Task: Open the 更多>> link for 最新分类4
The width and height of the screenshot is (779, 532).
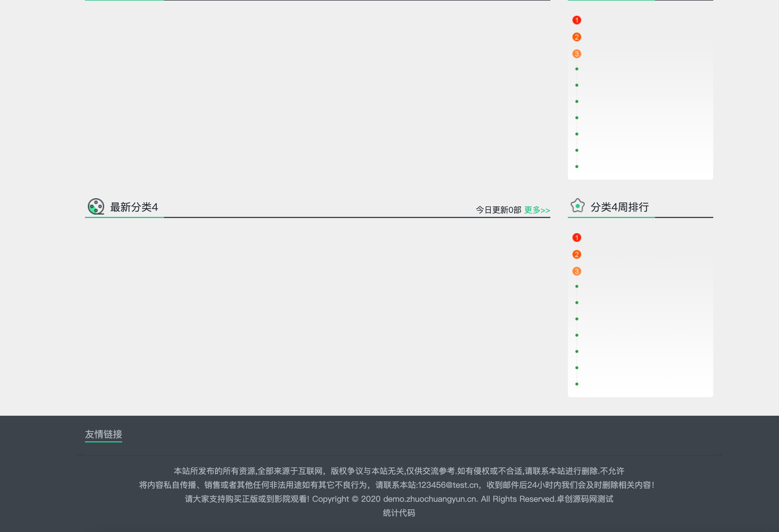Action: (x=537, y=210)
